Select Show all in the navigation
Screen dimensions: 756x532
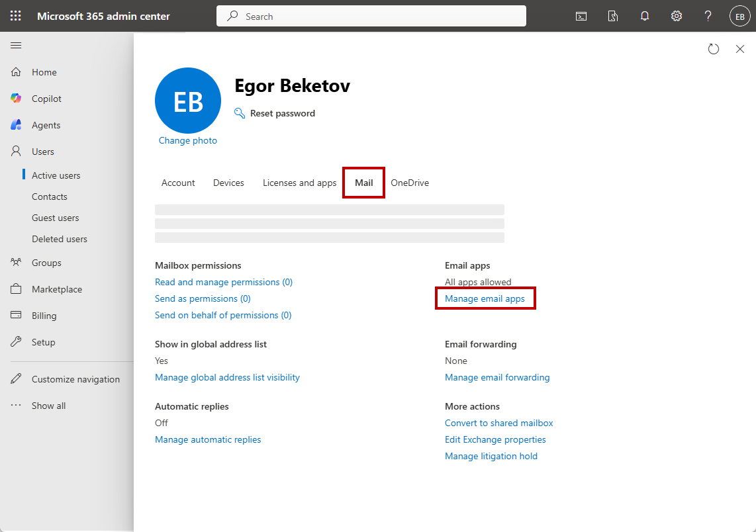click(48, 406)
